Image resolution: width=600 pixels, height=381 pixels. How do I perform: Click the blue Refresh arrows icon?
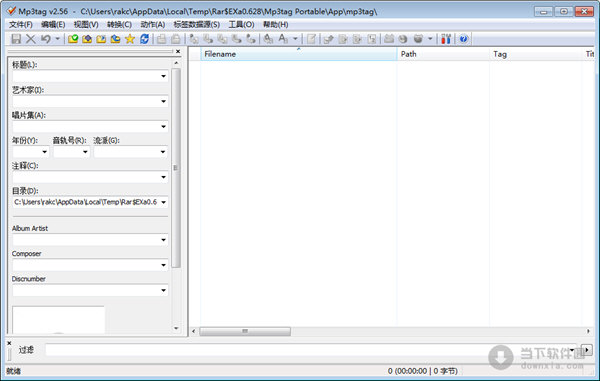(144, 39)
